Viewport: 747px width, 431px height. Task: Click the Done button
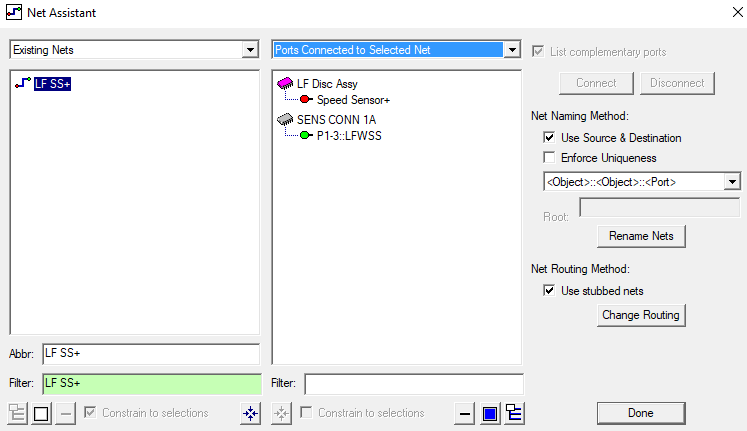point(641,413)
